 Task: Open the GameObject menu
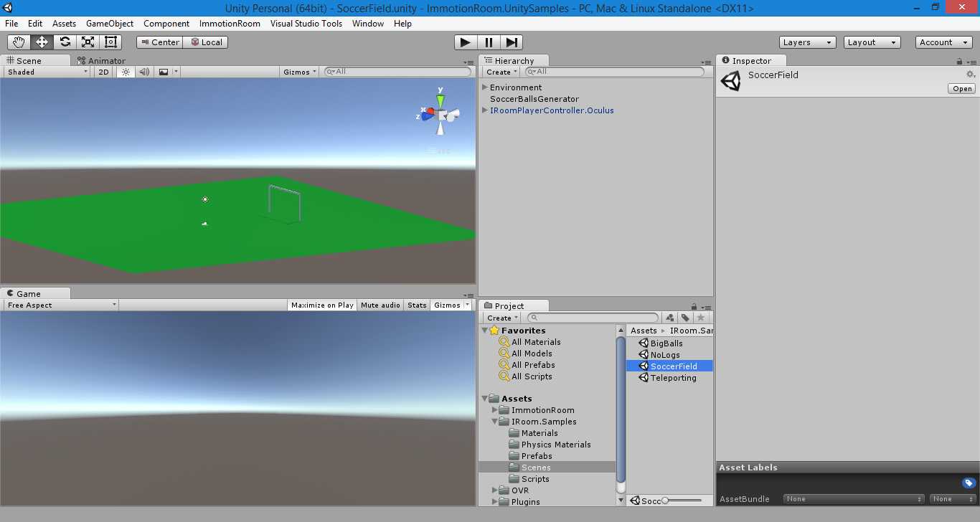point(110,24)
